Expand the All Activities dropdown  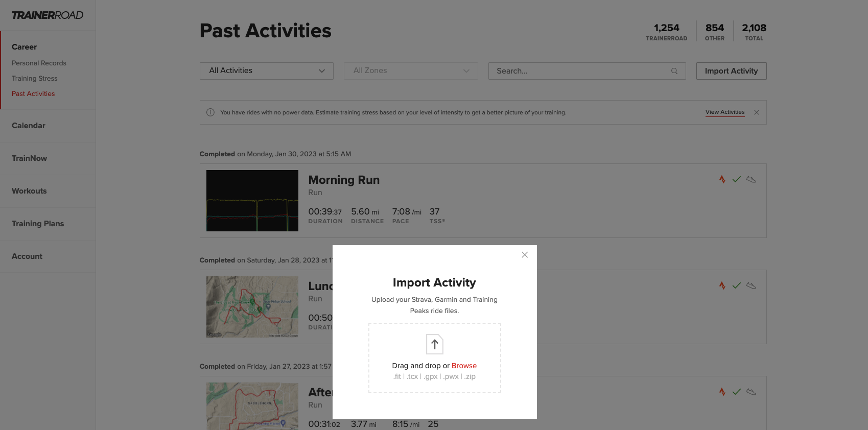tap(267, 71)
